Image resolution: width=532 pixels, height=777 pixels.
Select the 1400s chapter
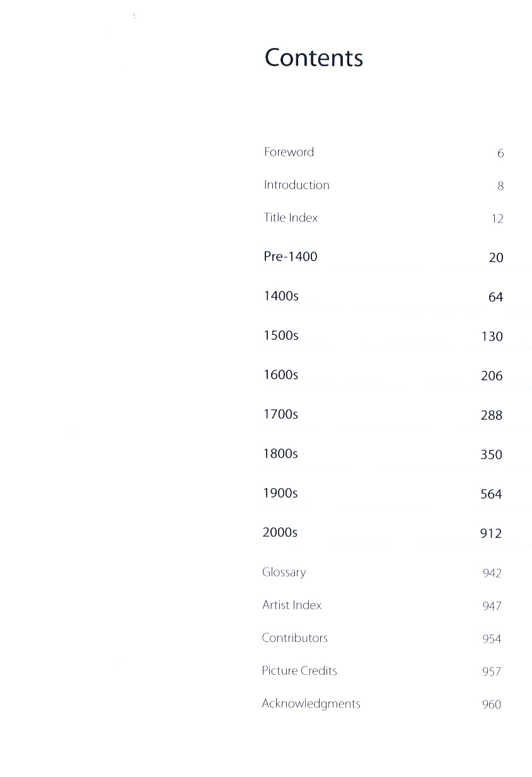click(x=280, y=296)
